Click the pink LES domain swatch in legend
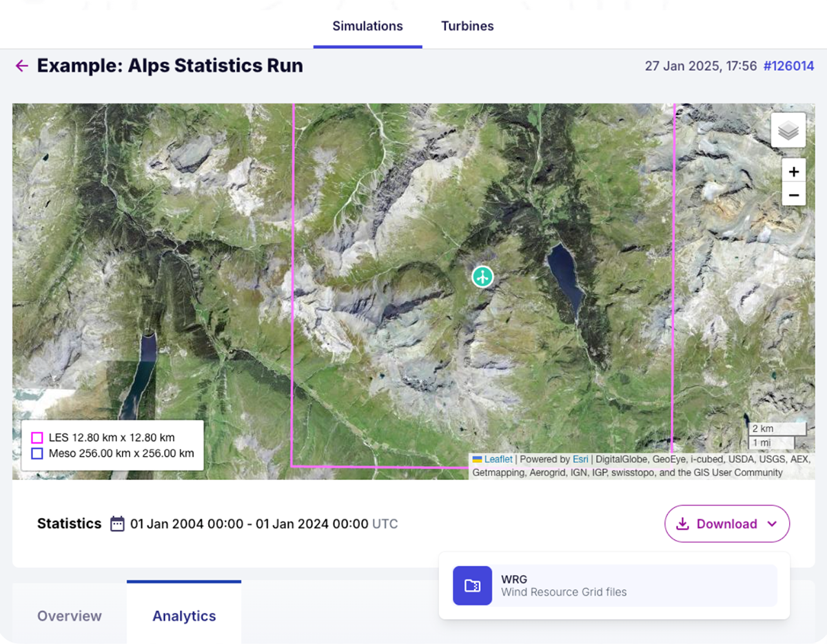The image size is (827, 644). point(37,438)
